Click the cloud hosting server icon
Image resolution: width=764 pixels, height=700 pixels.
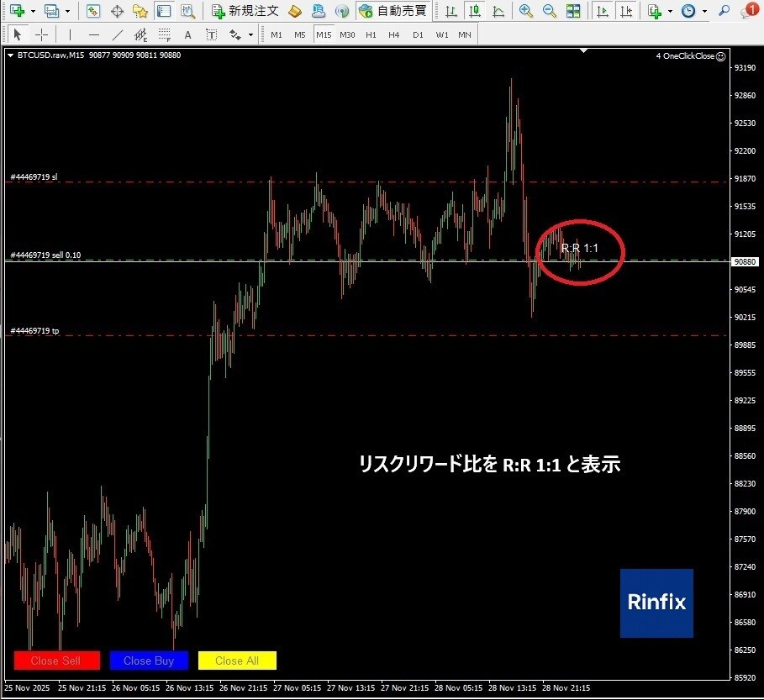(x=319, y=11)
